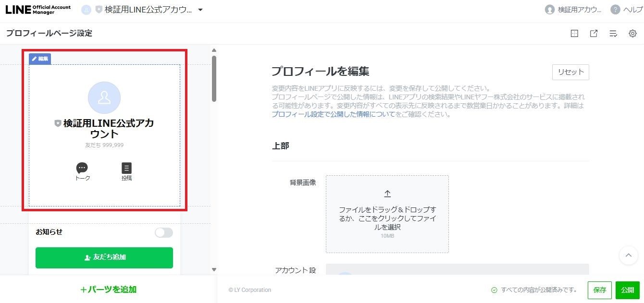Screen dimensions: 644x303
Task: Click ＋パーツを追加
Action: click(109, 290)
